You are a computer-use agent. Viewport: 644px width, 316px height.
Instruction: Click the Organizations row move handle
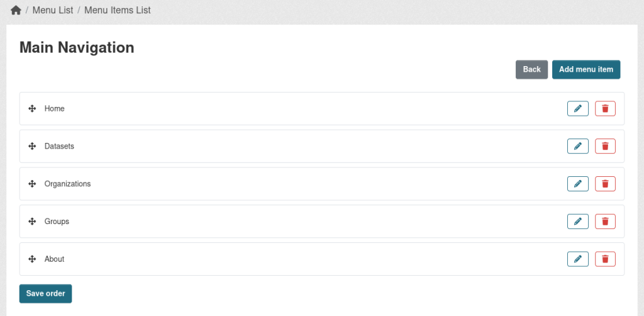point(32,184)
